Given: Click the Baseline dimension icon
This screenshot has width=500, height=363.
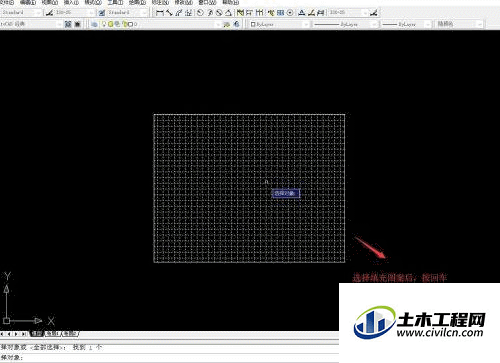Looking at the screenshot, I should (x=249, y=13).
